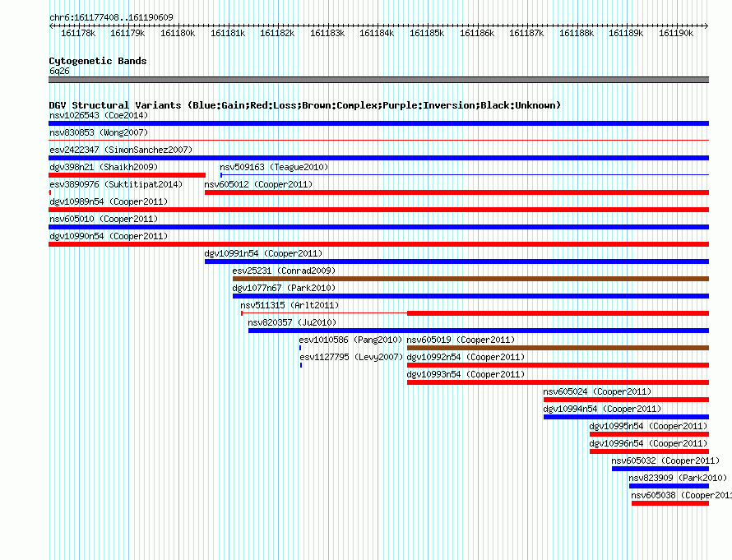Open variant label dgv10991n54 (Cooper2011)
The width and height of the screenshot is (732, 560).
point(263,253)
